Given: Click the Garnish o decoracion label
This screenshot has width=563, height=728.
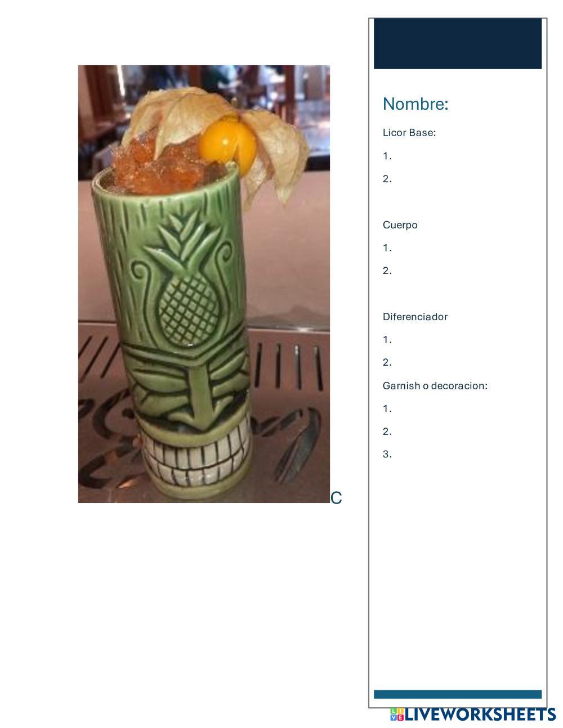Looking at the screenshot, I should coord(435,386).
